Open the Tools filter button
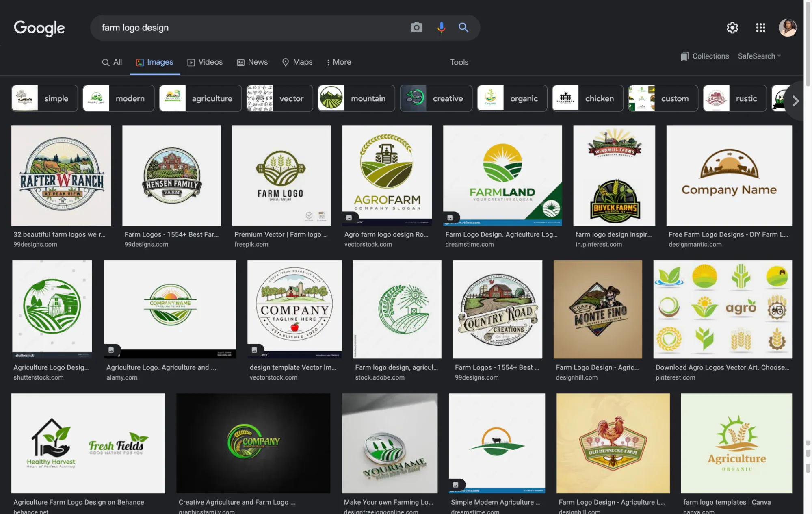Screen dimensions: 812x514 459,62
